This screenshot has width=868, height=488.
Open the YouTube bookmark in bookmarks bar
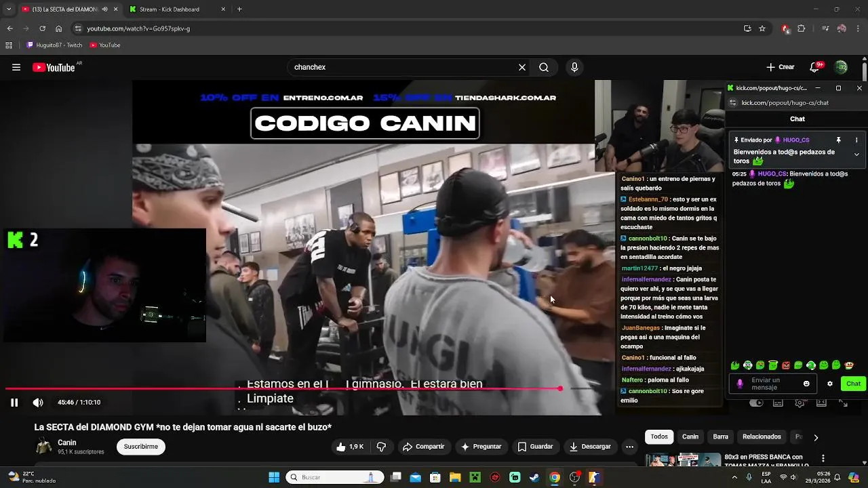tap(104, 45)
